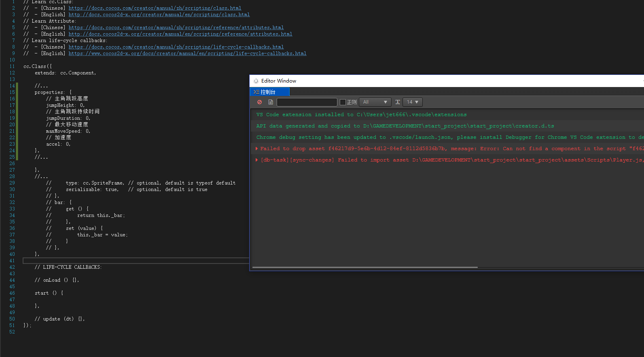Click line number 41 in gutter

(x=12, y=261)
